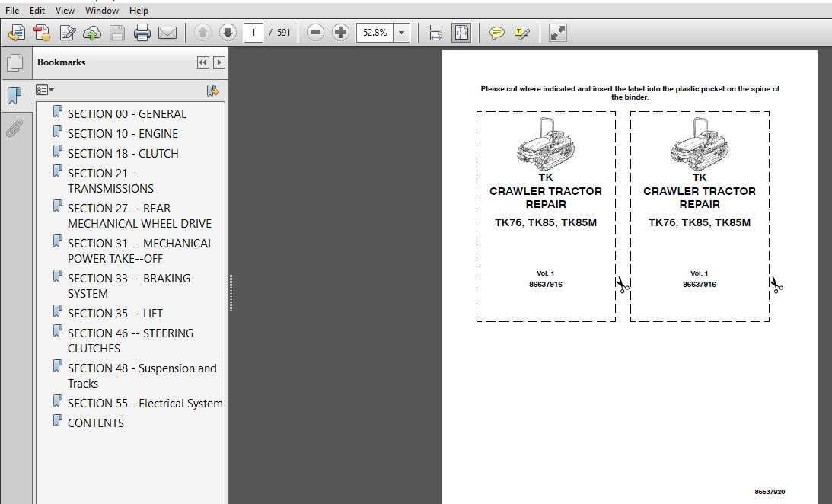Image resolution: width=832 pixels, height=504 pixels.
Task: Open bookmark SECTION 10 - ENGINE
Action: (123, 134)
